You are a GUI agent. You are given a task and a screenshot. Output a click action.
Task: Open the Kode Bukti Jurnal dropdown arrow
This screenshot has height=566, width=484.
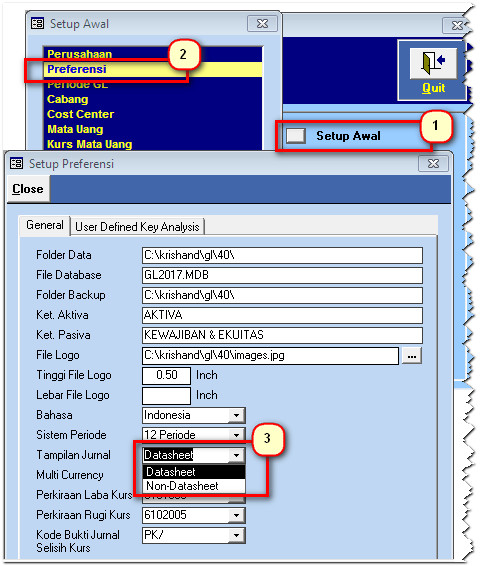coord(236,535)
